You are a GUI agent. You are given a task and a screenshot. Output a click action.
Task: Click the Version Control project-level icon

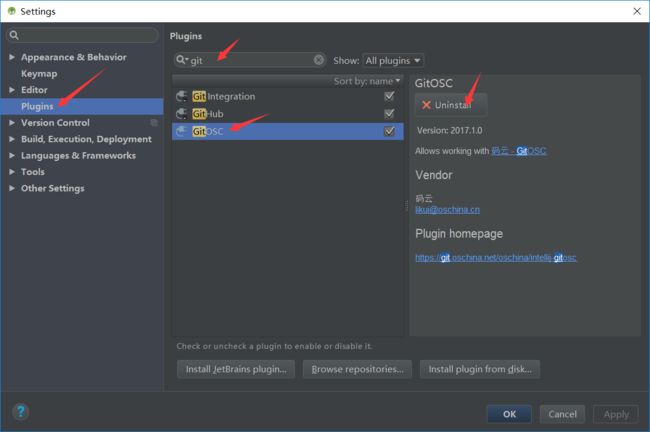pyautogui.click(x=154, y=123)
